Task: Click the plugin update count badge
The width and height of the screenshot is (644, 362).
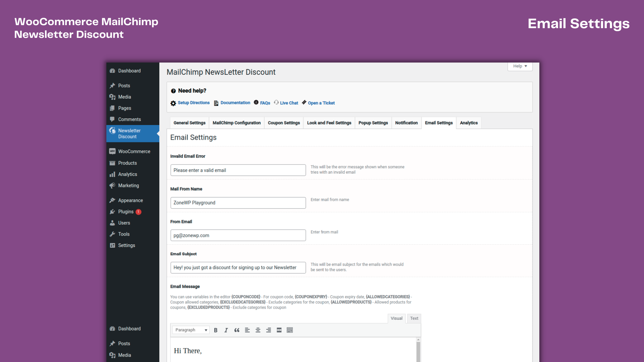Action: click(x=139, y=212)
